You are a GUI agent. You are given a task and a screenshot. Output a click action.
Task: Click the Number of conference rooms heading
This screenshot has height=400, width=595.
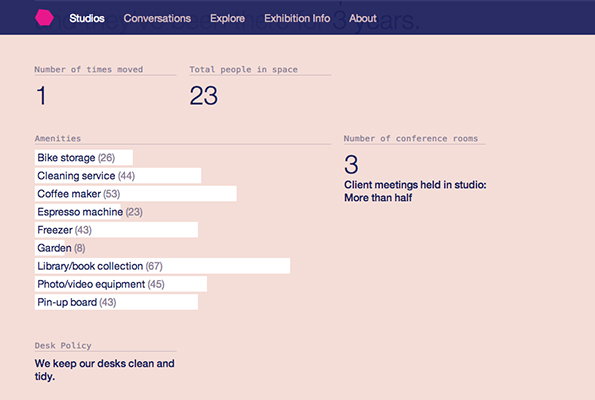pyautogui.click(x=411, y=138)
